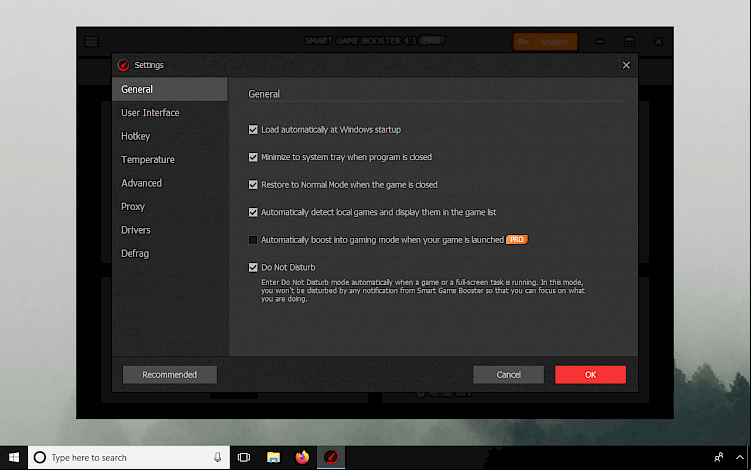
Task: Click the Do Not Disturb description text
Action: click(423, 291)
